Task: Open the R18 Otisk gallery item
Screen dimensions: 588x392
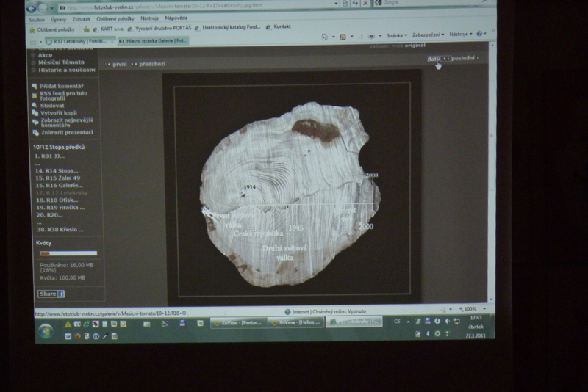Action: point(60,200)
